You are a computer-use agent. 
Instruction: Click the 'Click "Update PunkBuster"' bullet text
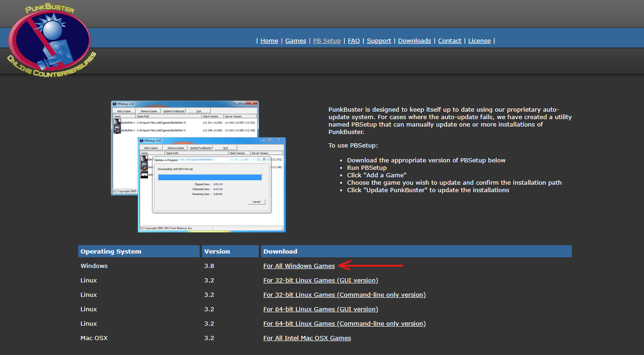(428, 190)
